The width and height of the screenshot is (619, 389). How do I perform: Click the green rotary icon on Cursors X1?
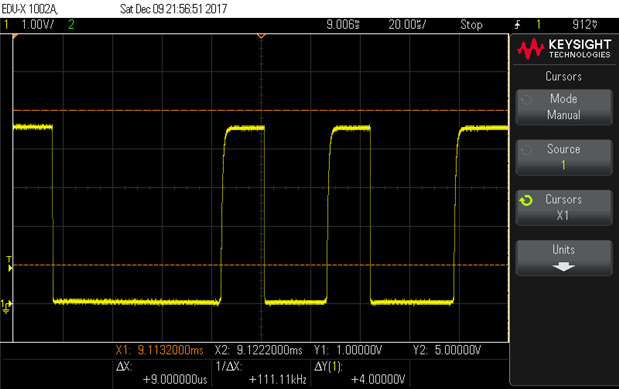526,201
